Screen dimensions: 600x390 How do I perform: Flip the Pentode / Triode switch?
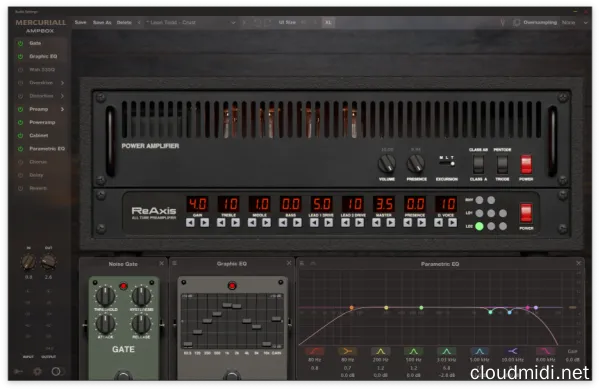click(x=502, y=164)
